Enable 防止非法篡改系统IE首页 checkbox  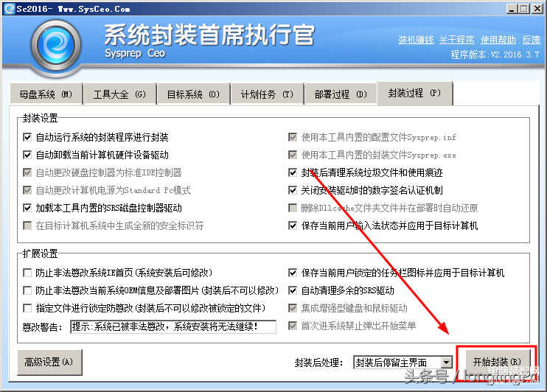tap(27, 273)
